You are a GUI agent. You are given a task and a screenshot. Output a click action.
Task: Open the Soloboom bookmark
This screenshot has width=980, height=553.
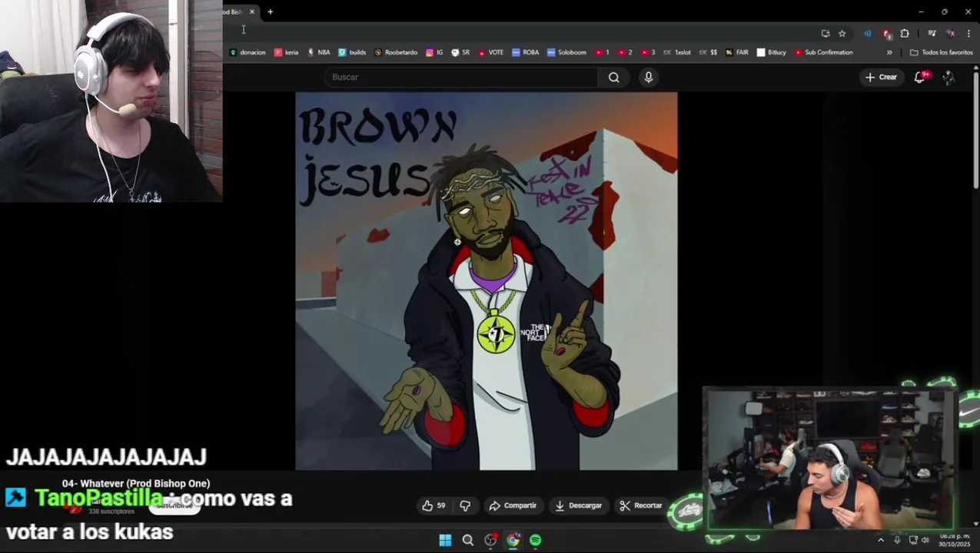point(566,52)
